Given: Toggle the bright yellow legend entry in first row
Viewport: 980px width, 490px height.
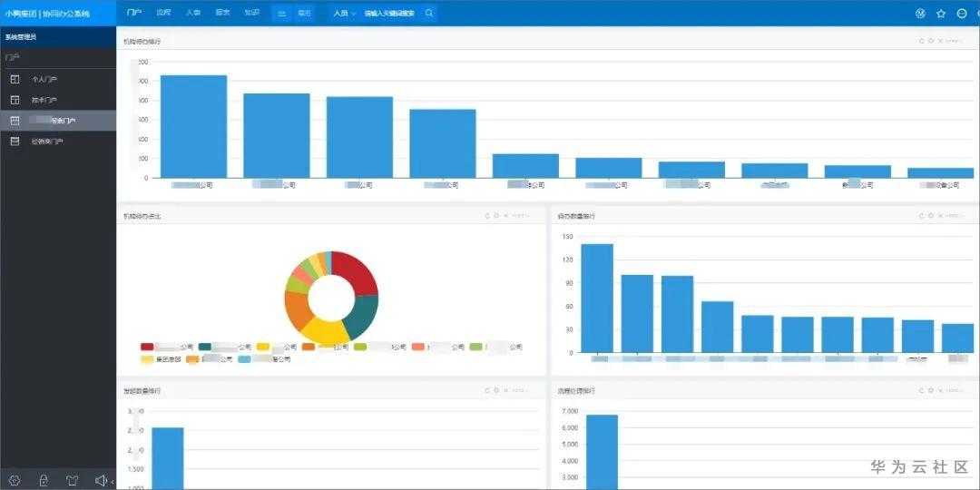Looking at the screenshot, I should point(276,347).
